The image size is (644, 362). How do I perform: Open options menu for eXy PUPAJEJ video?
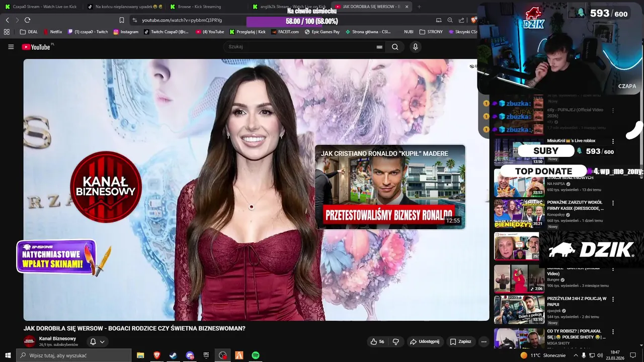coord(613,110)
